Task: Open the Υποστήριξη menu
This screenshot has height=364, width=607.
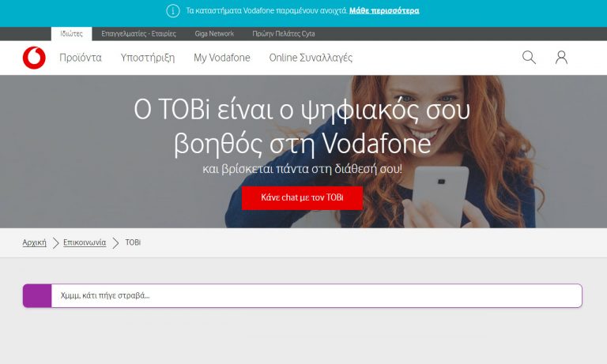Action: click(x=148, y=58)
